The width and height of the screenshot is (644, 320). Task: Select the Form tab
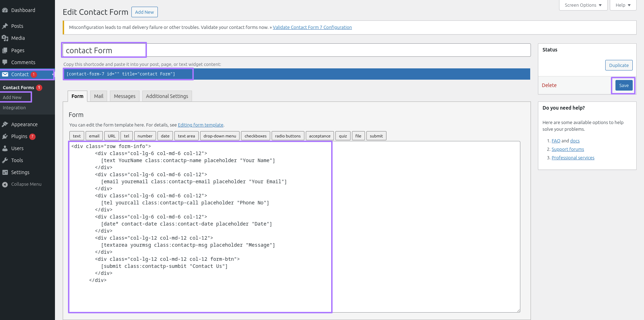coord(78,96)
